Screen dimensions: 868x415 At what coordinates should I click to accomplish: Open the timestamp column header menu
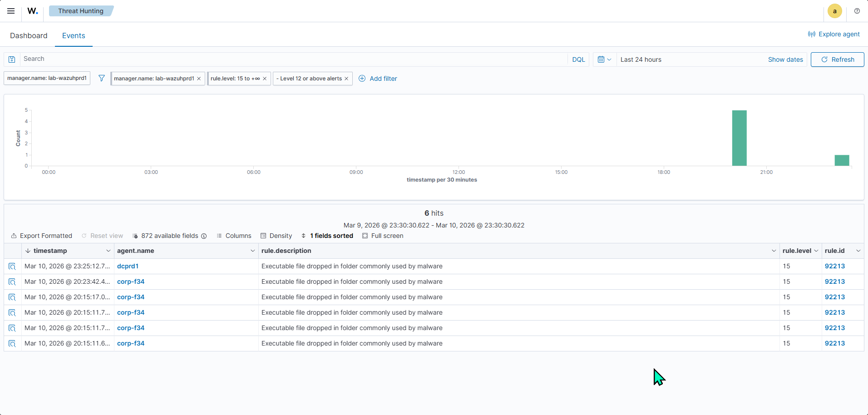click(108, 251)
